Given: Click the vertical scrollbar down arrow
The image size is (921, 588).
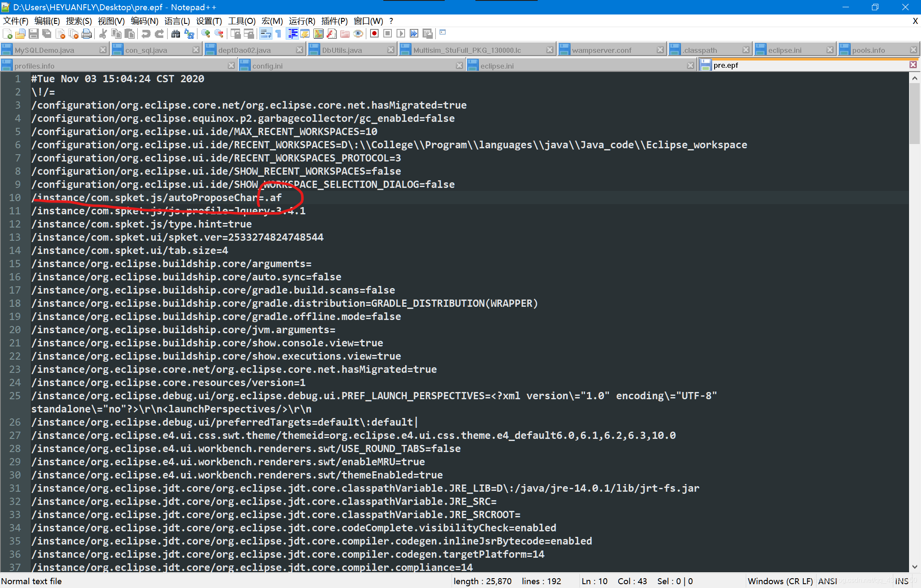Looking at the screenshot, I should click(915, 567).
